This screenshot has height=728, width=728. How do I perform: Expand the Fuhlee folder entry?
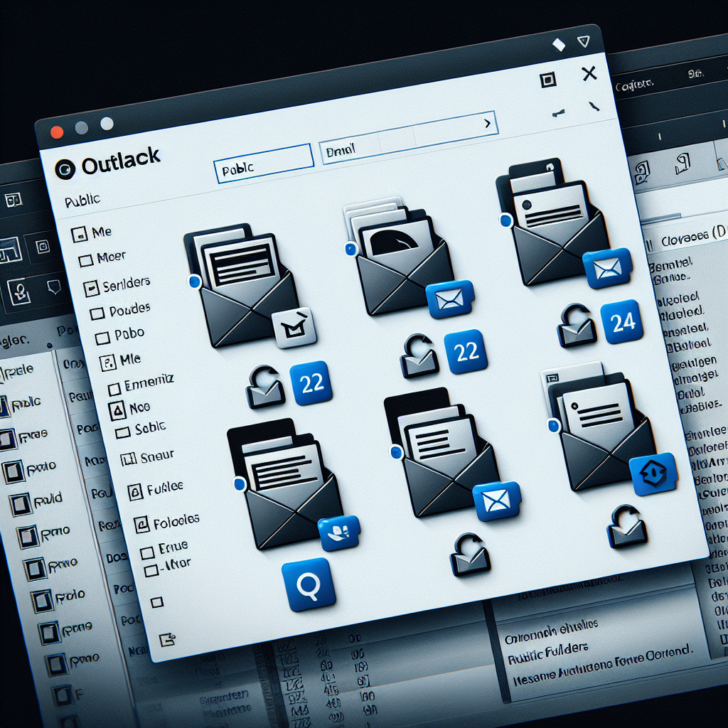click(x=134, y=491)
